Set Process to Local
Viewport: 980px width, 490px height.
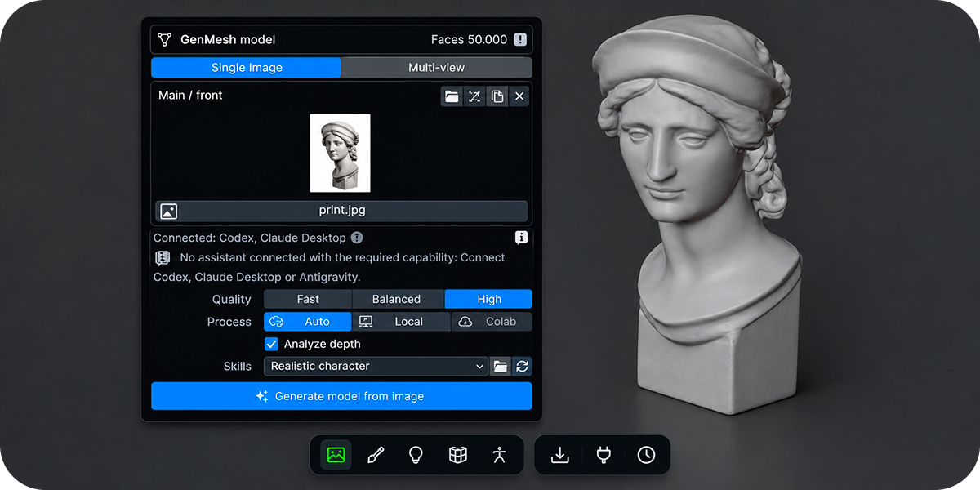coord(401,322)
